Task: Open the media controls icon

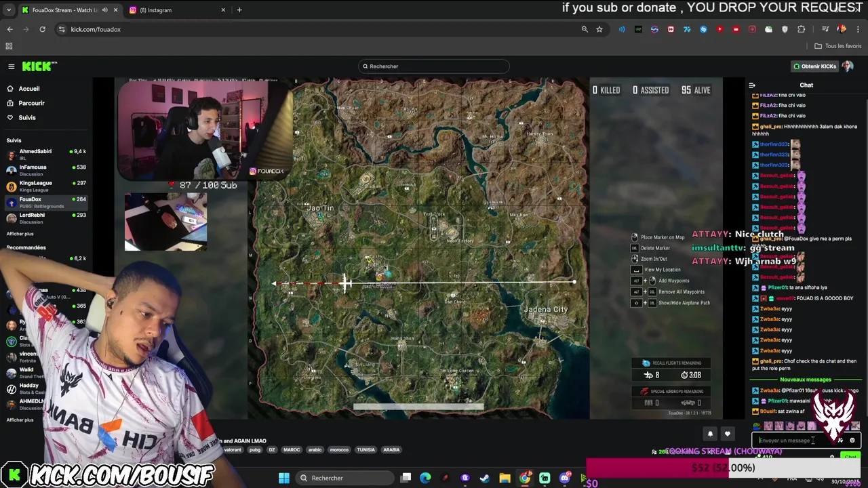Action: (x=825, y=29)
